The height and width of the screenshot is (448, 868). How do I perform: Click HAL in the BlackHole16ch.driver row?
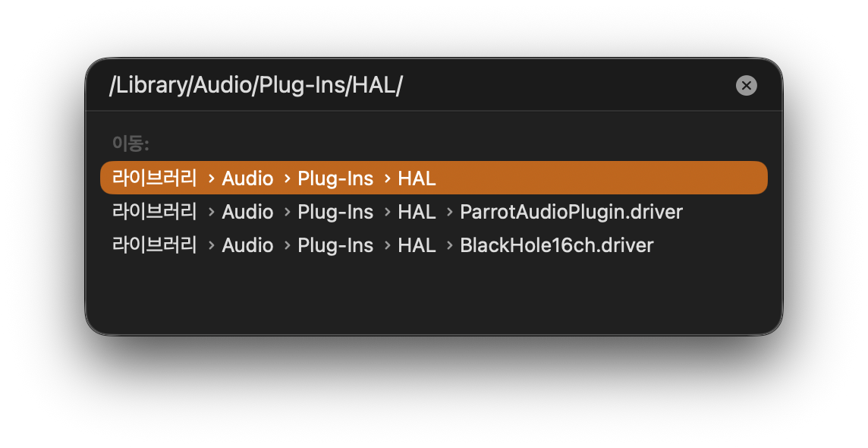pyautogui.click(x=417, y=245)
